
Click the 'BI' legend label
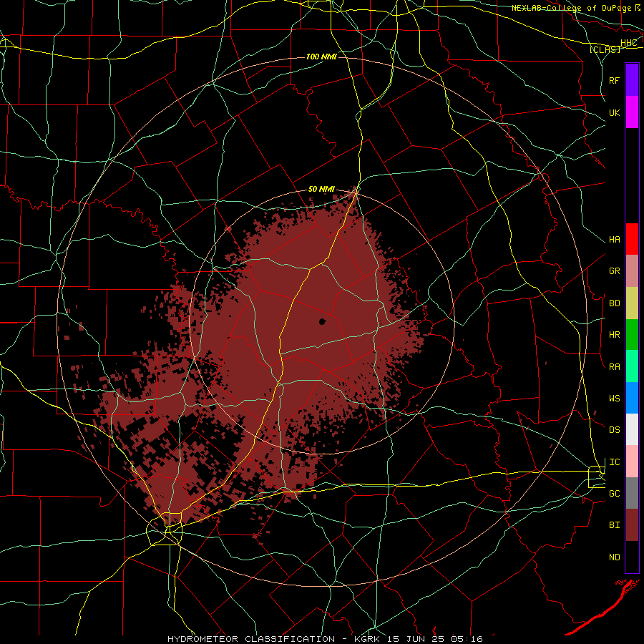(x=615, y=525)
